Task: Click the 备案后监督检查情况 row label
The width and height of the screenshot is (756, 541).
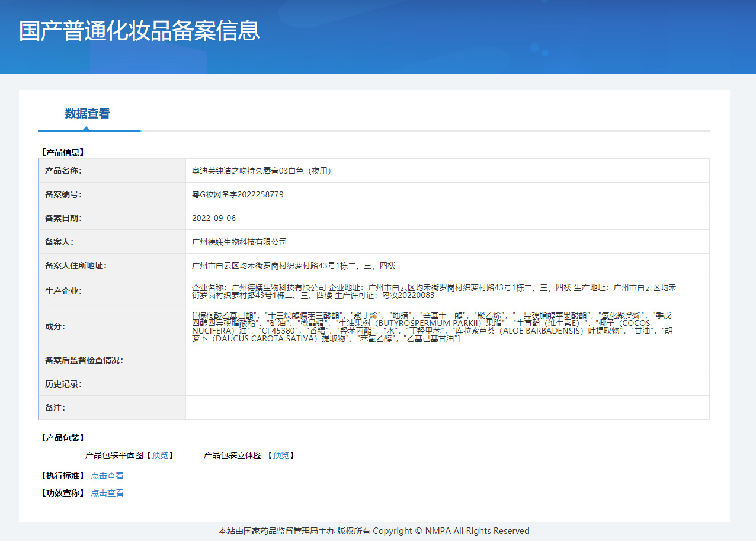Action: point(84,360)
